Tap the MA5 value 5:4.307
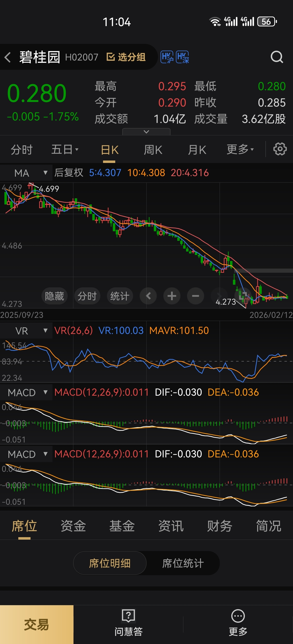Image resolution: width=293 pixels, height=644 pixels. [x=105, y=173]
